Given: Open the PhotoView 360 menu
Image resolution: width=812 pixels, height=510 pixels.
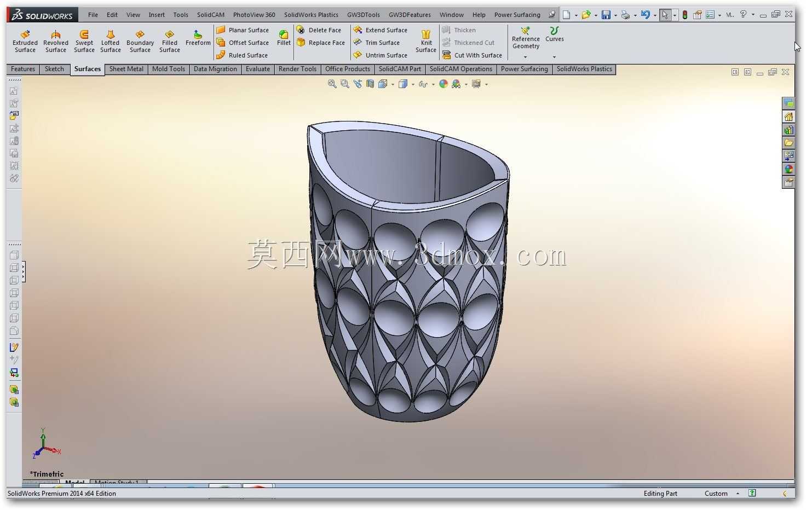Looking at the screenshot, I should 254,15.
